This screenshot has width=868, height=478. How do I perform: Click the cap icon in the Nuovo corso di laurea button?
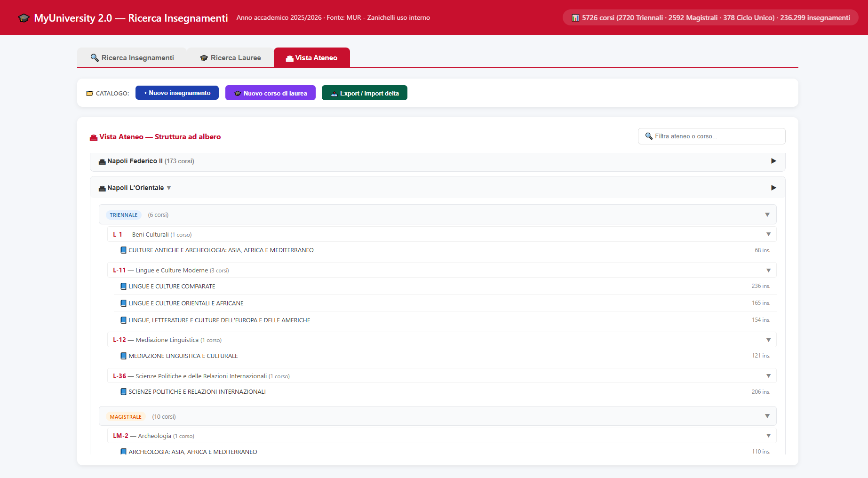tap(238, 93)
